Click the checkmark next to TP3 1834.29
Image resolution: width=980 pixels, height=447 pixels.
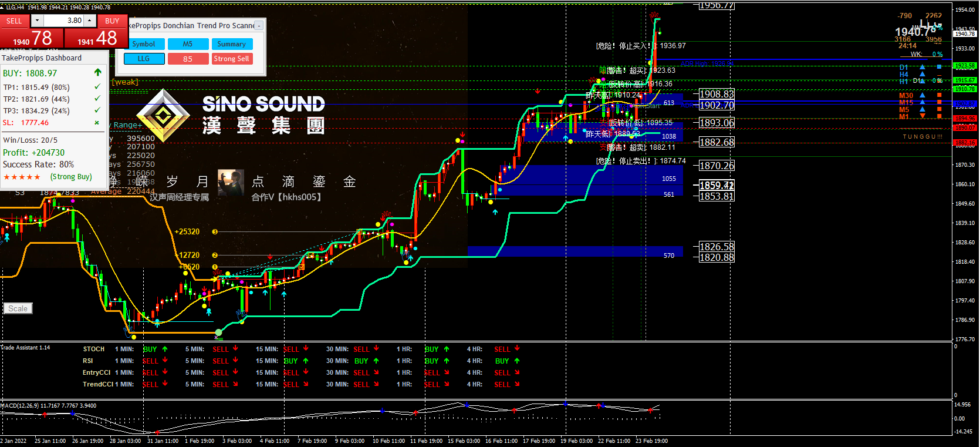(97, 110)
